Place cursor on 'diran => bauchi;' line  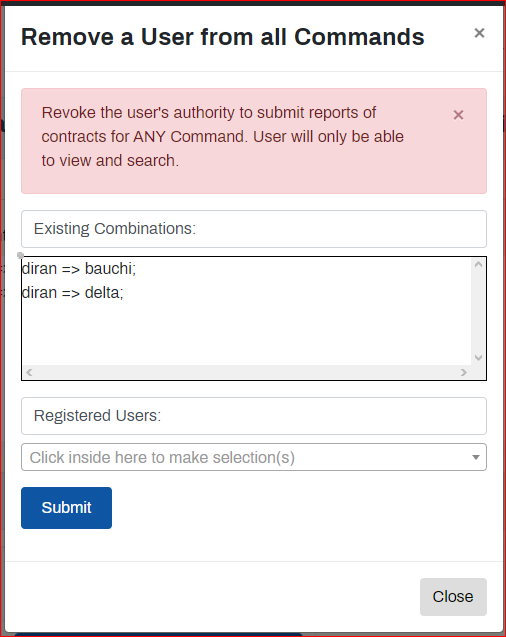pos(79,269)
